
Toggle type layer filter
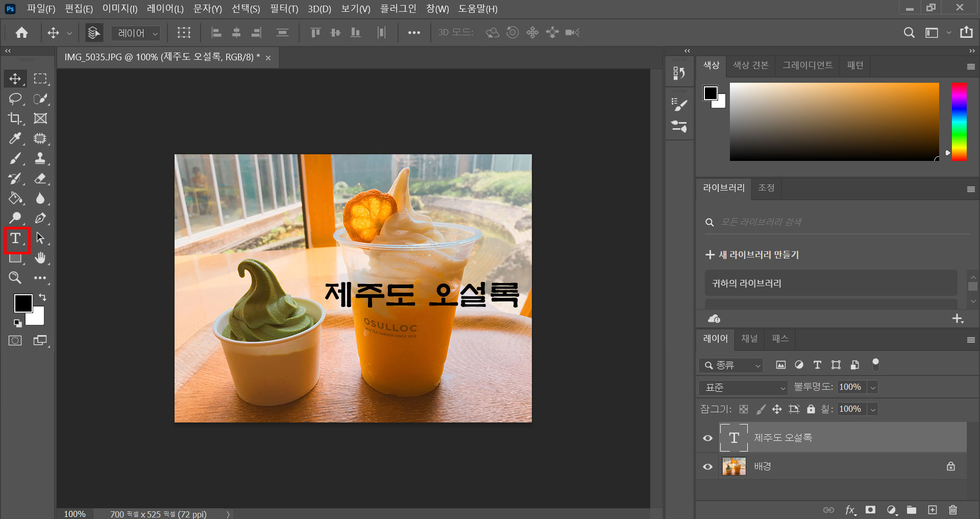click(x=818, y=365)
